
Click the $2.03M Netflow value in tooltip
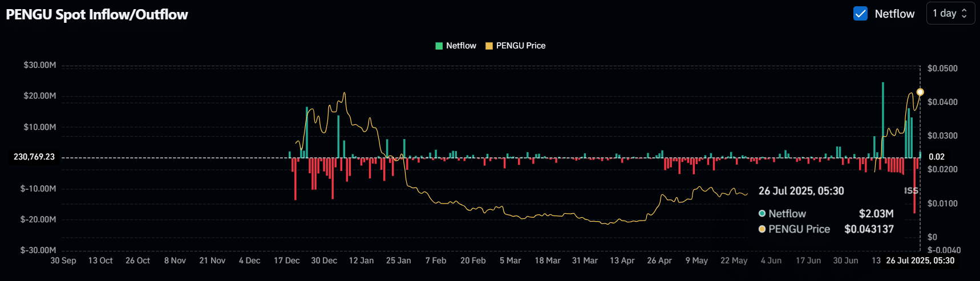tap(876, 214)
